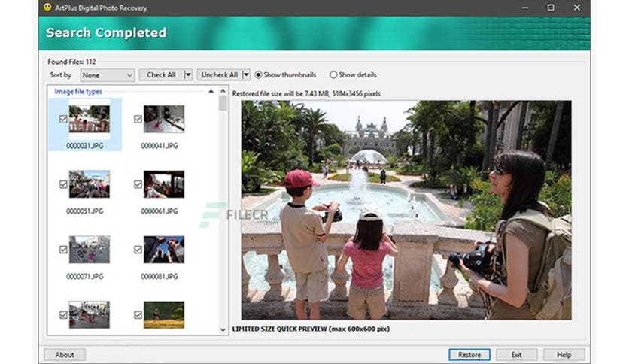629x364 pixels.
Task: Uncheck the 0000031.JPG checkbox
Action: click(x=63, y=119)
